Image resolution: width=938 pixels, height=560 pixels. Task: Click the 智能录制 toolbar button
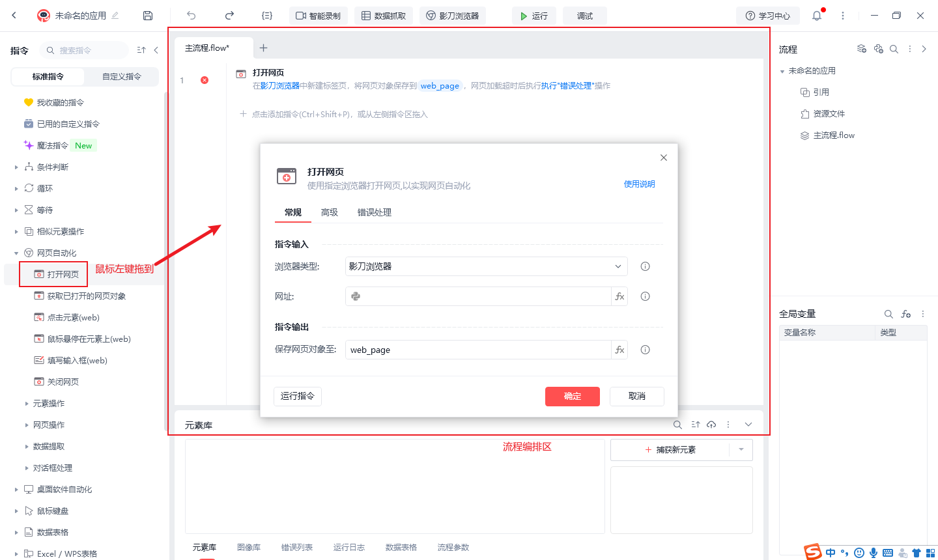click(319, 16)
